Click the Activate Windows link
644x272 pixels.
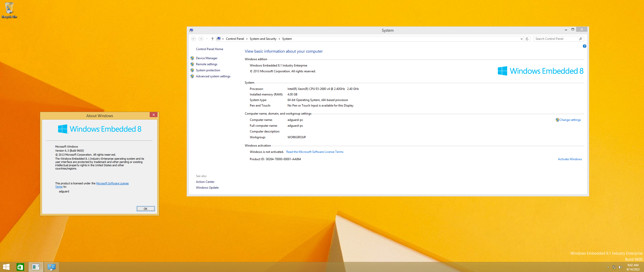point(570,159)
